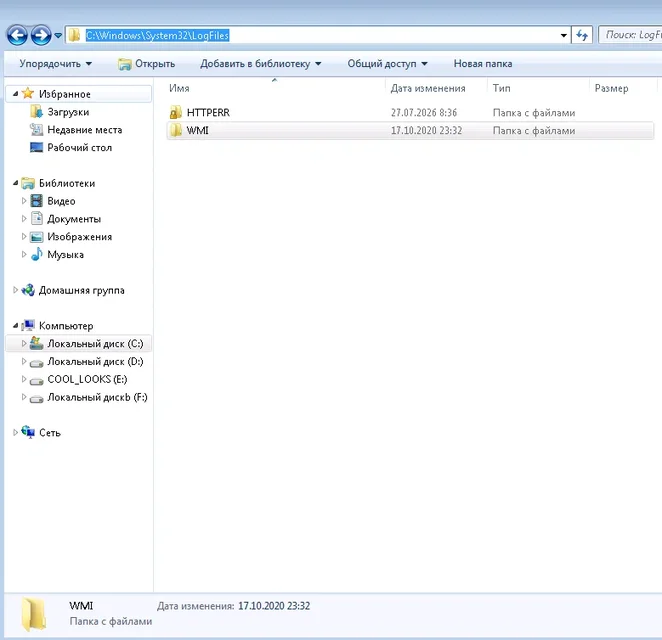Click the Новая папка button
The image size is (662, 640).
tap(483, 64)
